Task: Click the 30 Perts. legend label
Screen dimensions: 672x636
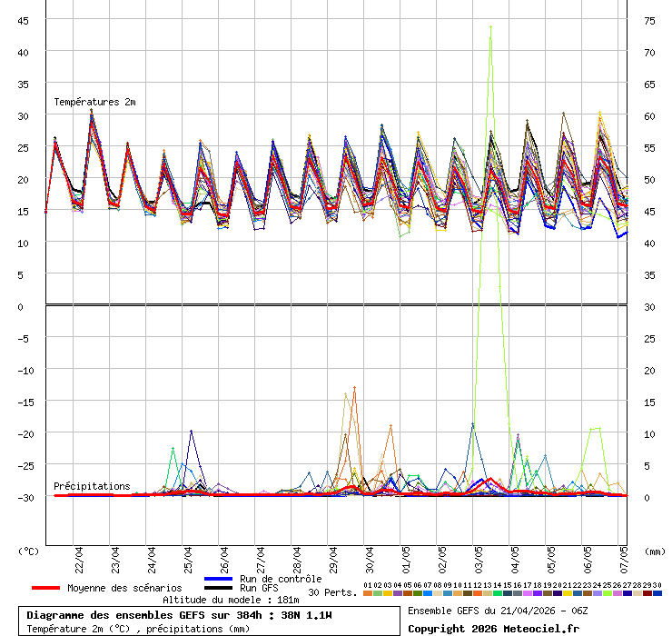Action: tap(332, 592)
